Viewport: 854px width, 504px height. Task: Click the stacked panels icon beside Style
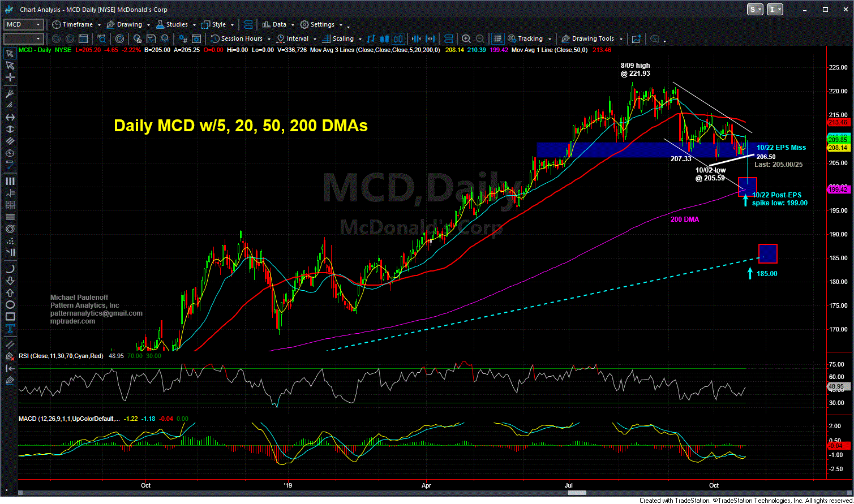248,24
